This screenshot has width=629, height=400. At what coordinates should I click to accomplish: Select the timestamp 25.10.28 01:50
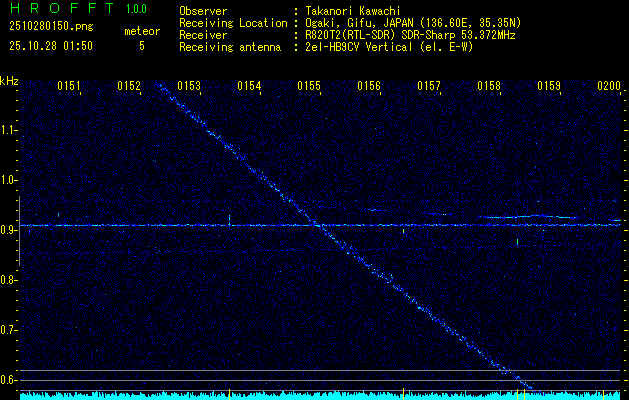51,46
